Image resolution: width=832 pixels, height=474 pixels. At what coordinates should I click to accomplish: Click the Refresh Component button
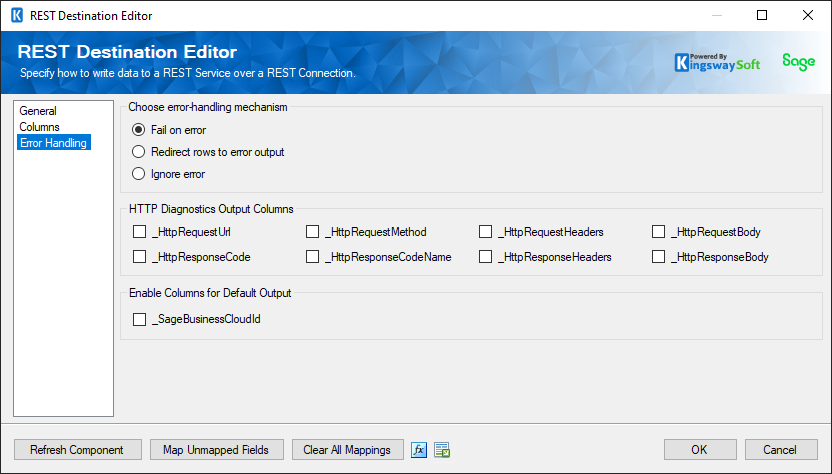(x=77, y=450)
